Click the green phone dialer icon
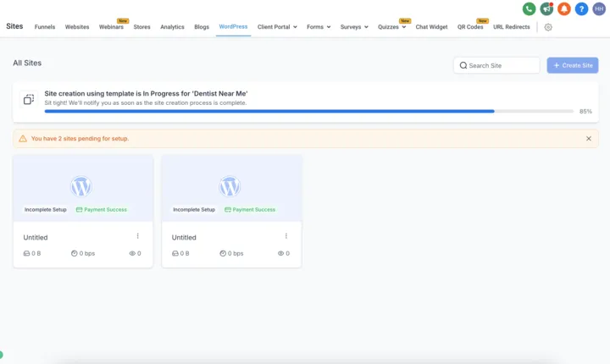Screen dimensions: 610x364 529,9
